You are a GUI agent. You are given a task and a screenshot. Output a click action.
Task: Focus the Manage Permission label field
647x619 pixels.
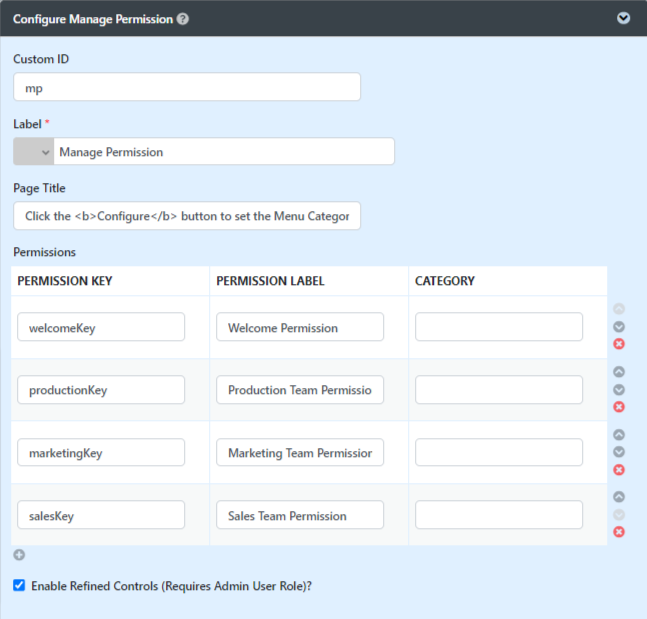click(224, 152)
